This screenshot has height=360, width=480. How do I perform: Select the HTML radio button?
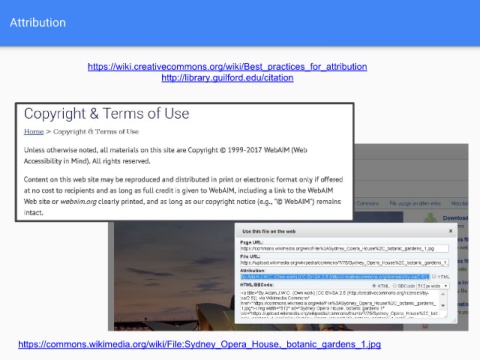[374, 286]
